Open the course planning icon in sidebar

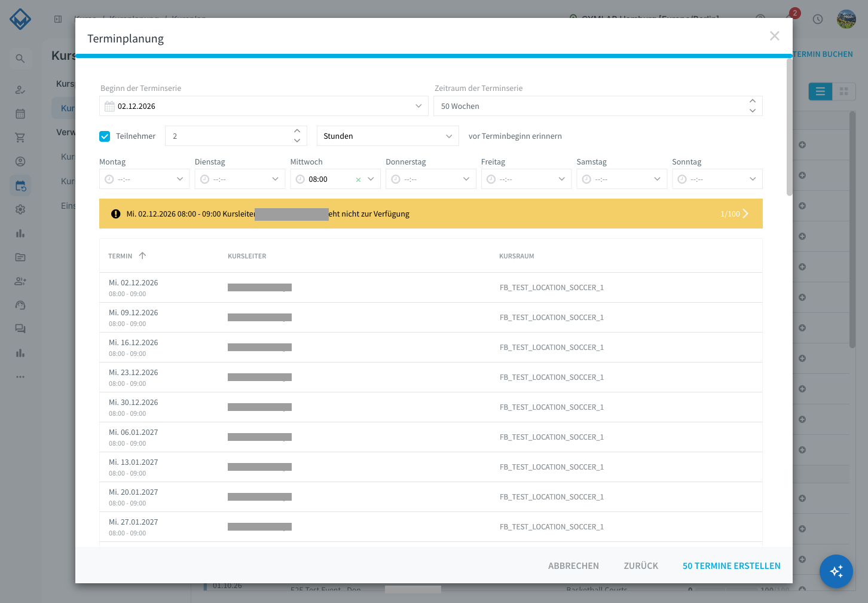coord(20,185)
